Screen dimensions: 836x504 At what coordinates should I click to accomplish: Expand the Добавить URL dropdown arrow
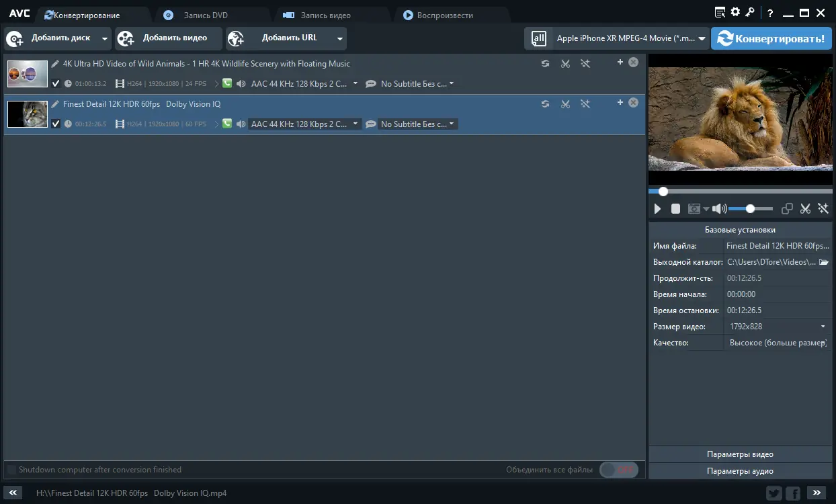coord(340,39)
